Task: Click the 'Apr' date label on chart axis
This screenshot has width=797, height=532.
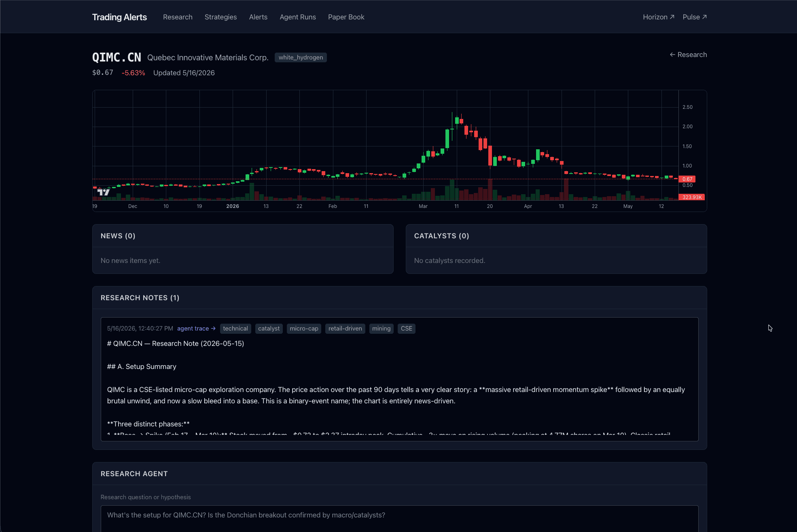Action: click(x=528, y=206)
